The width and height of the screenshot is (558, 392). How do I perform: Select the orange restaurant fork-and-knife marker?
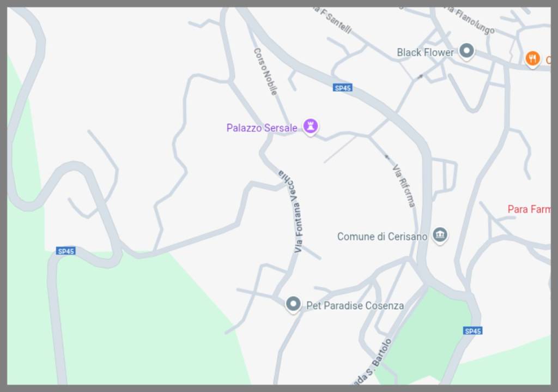pos(532,58)
